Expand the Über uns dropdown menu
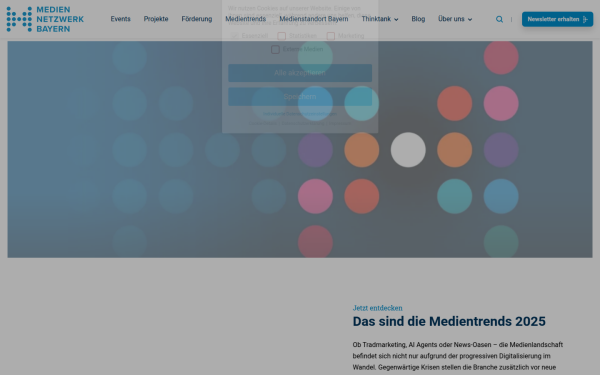Viewport: 600px width, 375px height. click(x=455, y=19)
